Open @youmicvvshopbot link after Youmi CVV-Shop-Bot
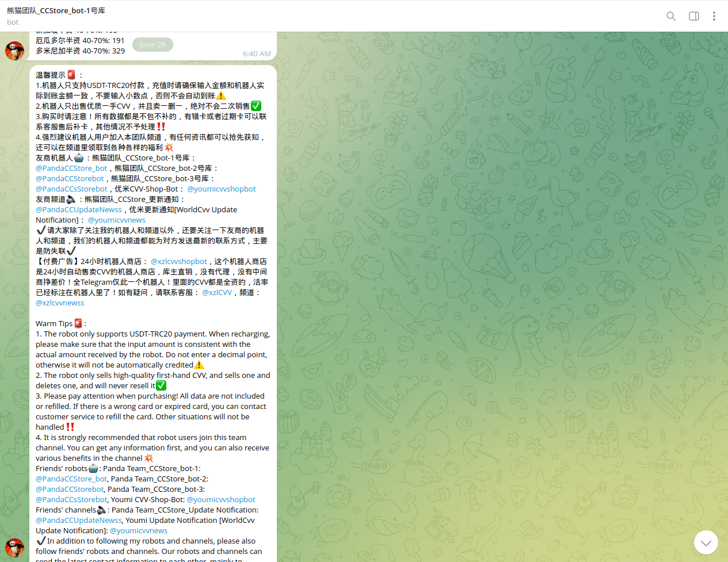728x562 pixels. coord(221,499)
